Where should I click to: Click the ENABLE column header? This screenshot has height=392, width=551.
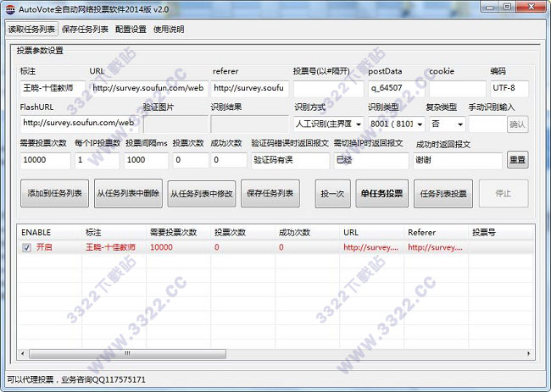49,233
